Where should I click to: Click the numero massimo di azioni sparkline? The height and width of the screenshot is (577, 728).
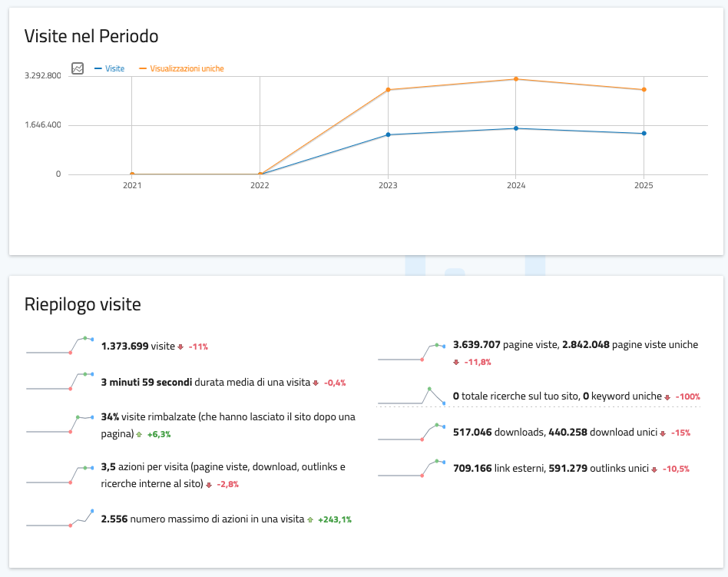[x=60, y=519]
